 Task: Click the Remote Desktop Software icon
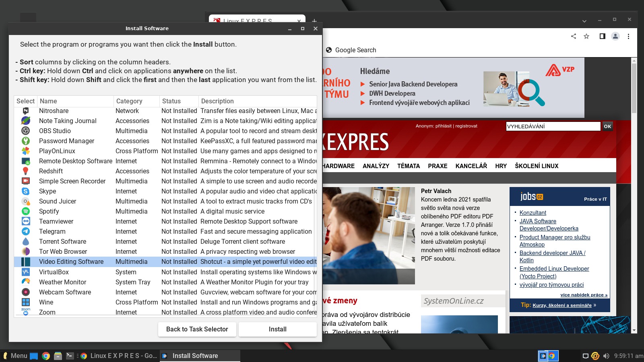pyautogui.click(x=26, y=161)
